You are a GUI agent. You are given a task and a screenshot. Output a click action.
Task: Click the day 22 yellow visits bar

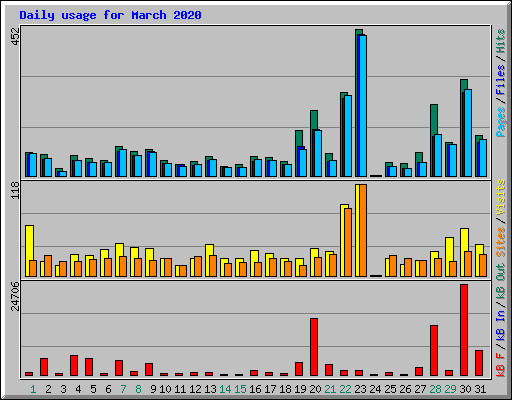[343, 240]
